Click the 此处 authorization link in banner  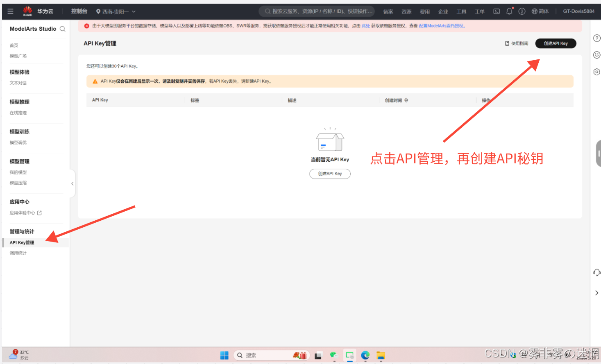point(366,26)
